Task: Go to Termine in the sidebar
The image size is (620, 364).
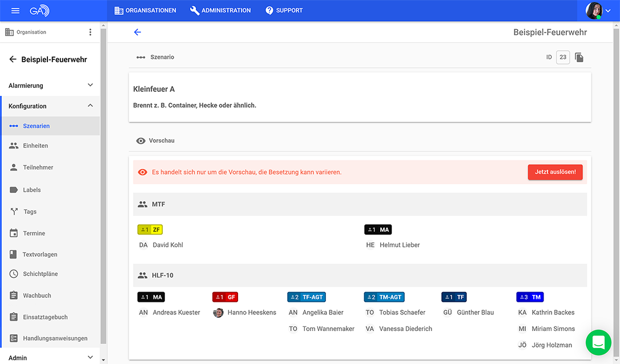Action: click(34, 233)
